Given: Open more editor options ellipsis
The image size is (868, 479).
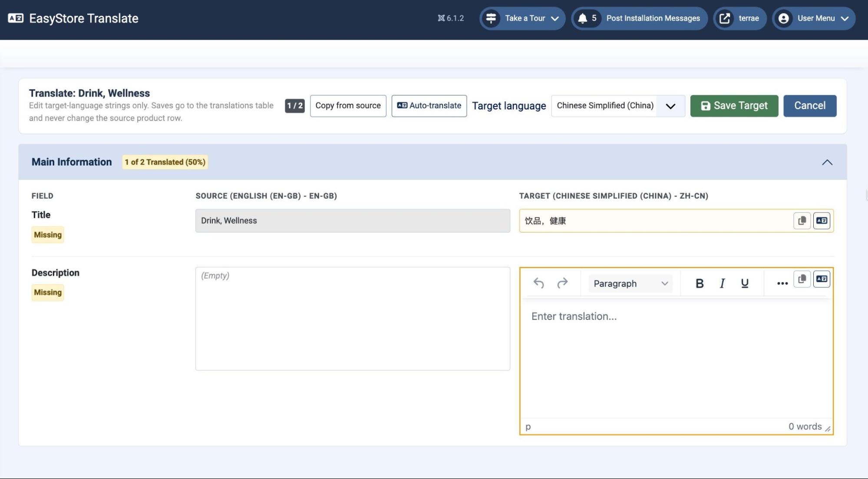Looking at the screenshot, I should pos(782,283).
